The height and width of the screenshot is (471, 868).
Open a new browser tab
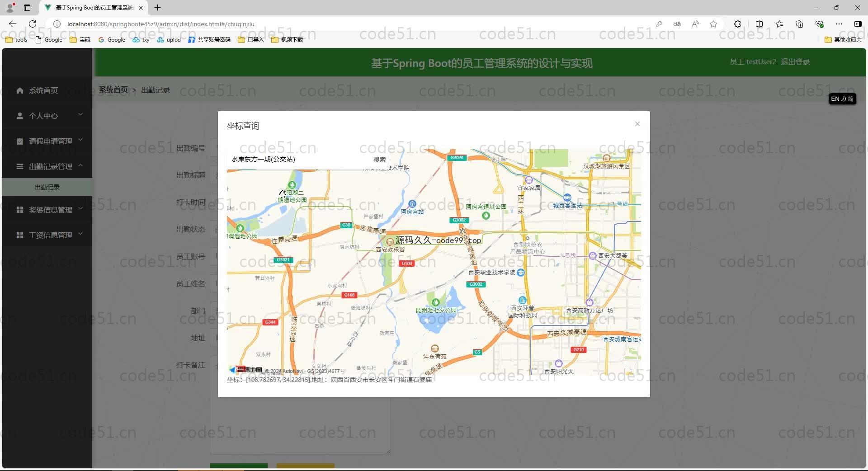coord(157,8)
